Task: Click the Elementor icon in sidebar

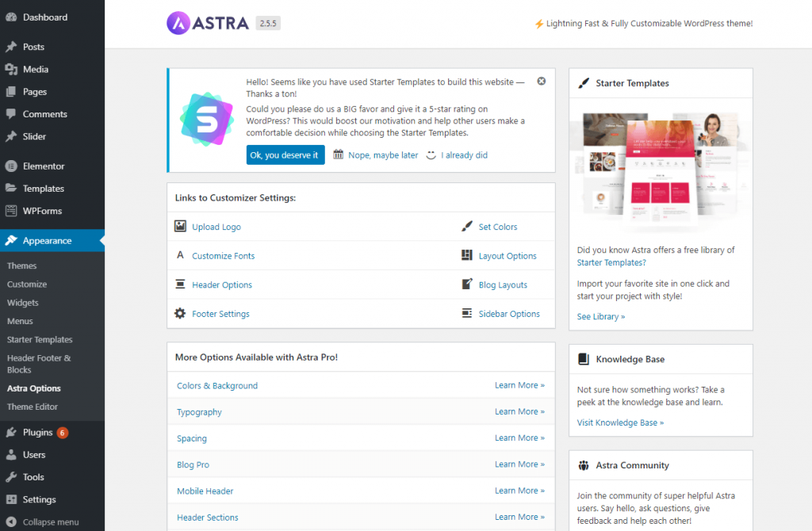Action: pos(11,166)
